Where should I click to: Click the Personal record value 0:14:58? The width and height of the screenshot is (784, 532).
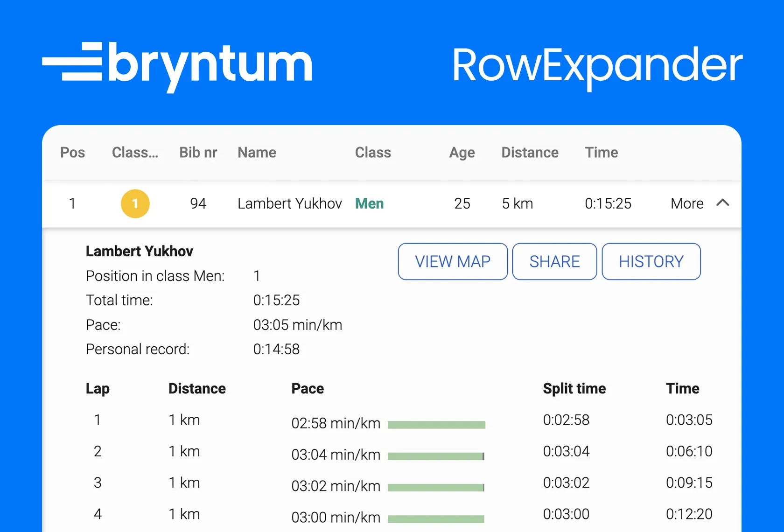pos(276,349)
